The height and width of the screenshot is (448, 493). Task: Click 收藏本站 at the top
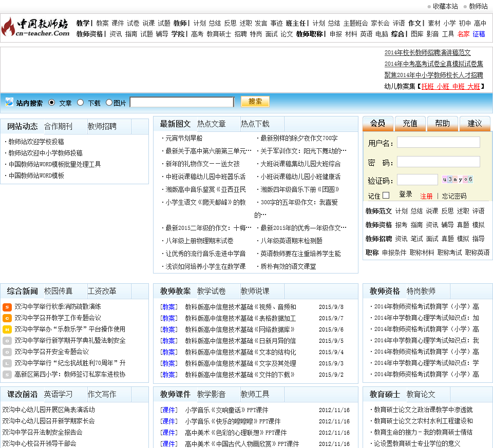(x=445, y=6)
